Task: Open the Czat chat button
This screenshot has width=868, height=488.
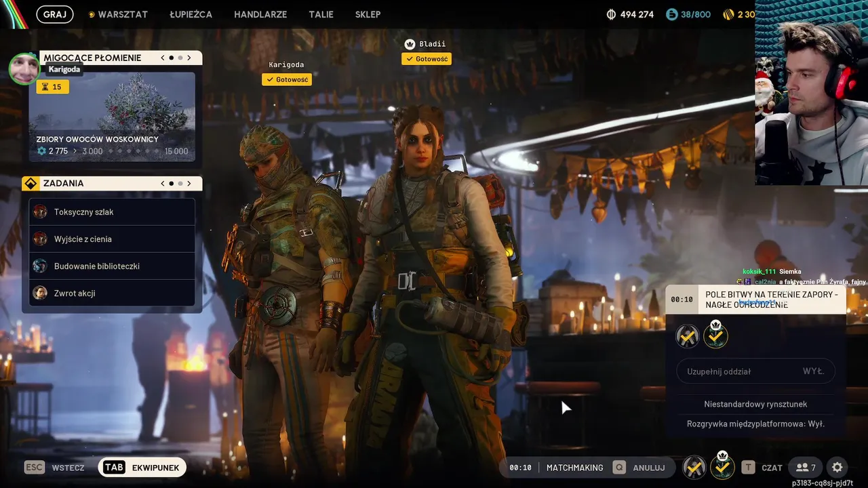Action: pos(762,468)
